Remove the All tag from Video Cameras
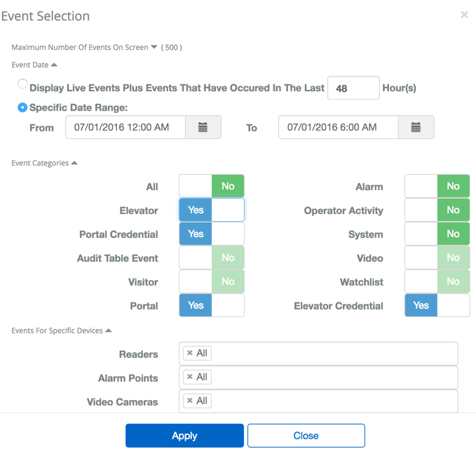The width and height of the screenshot is (476, 454). pyautogui.click(x=190, y=401)
